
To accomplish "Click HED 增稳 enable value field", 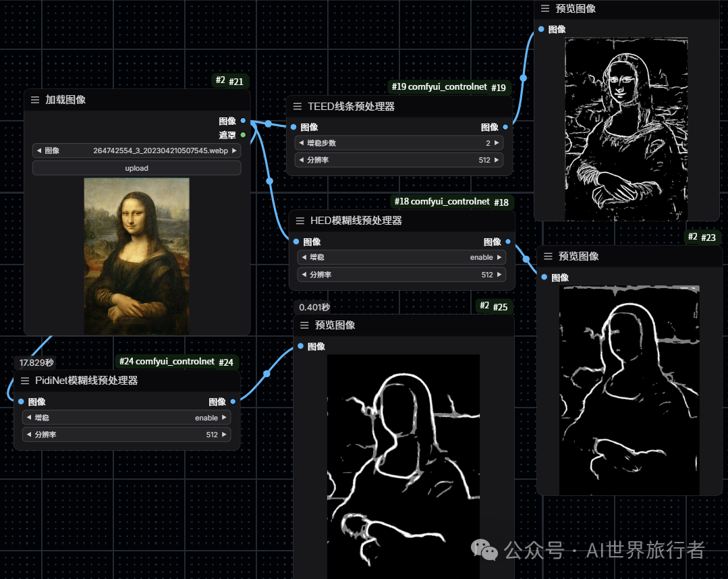I will [401, 257].
